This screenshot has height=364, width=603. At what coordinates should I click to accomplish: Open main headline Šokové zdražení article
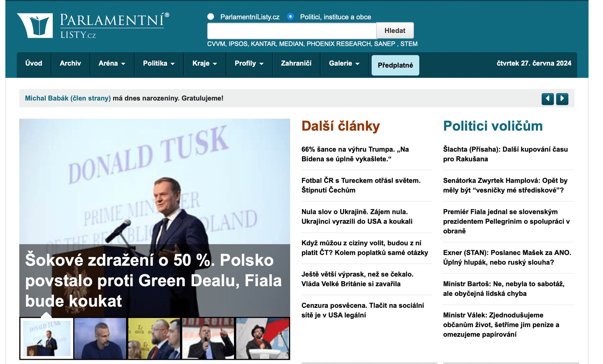point(153,280)
